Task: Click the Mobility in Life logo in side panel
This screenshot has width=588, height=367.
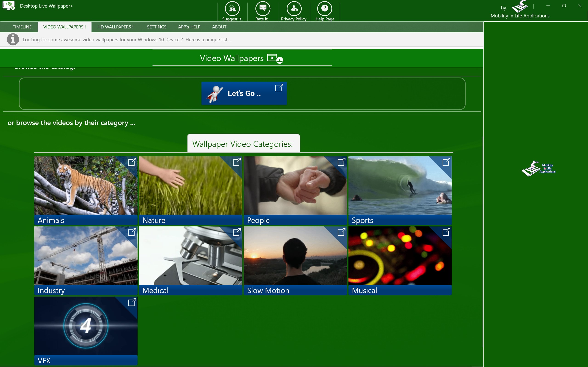Action: click(x=538, y=168)
